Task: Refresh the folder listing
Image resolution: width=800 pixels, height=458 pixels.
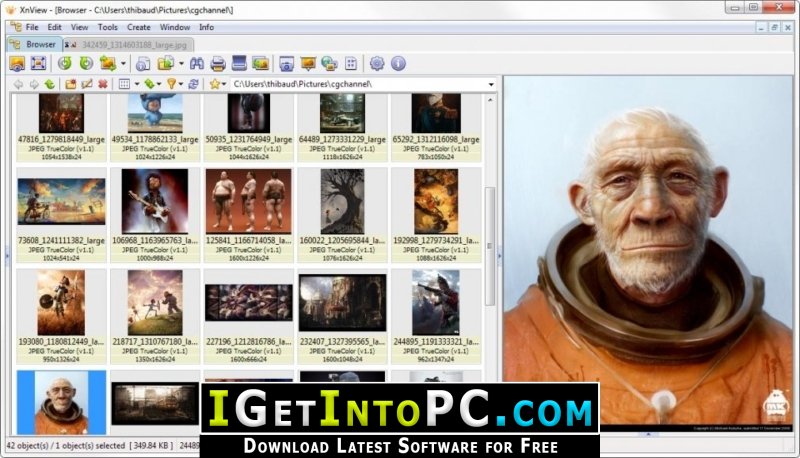Action: [x=193, y=84]
